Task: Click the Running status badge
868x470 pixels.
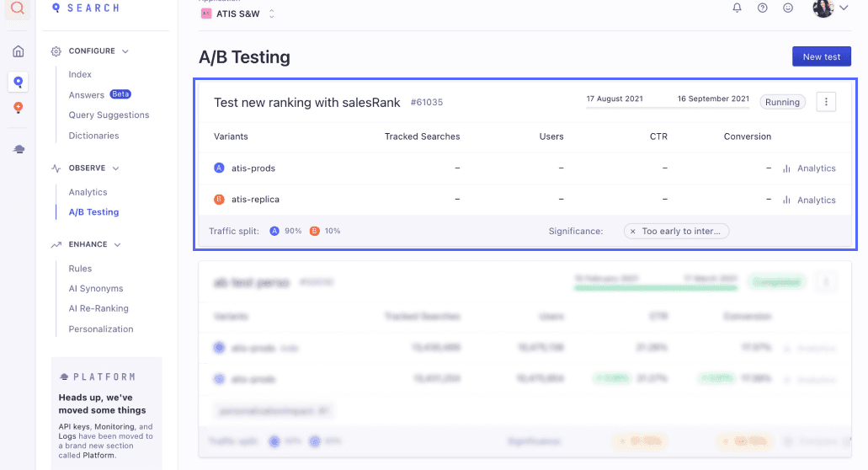Action: click(782, 102)
